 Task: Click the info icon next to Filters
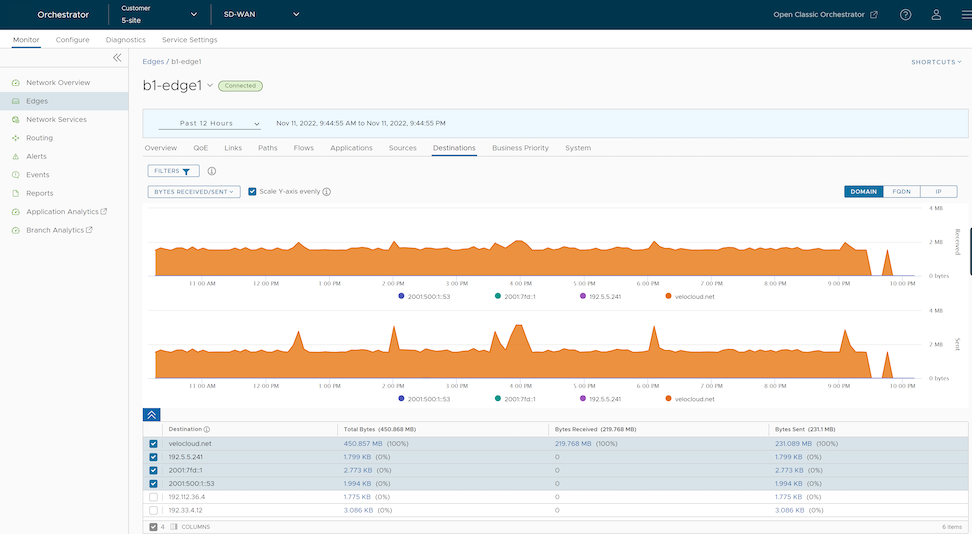point(211,171)
